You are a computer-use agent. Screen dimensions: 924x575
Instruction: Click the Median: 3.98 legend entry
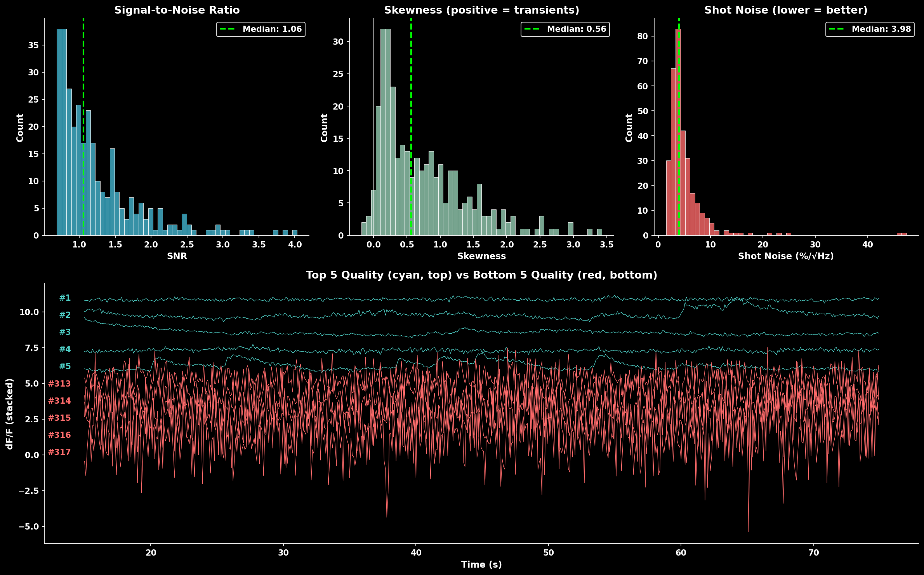pyautogui.click(x=881, y=29)
